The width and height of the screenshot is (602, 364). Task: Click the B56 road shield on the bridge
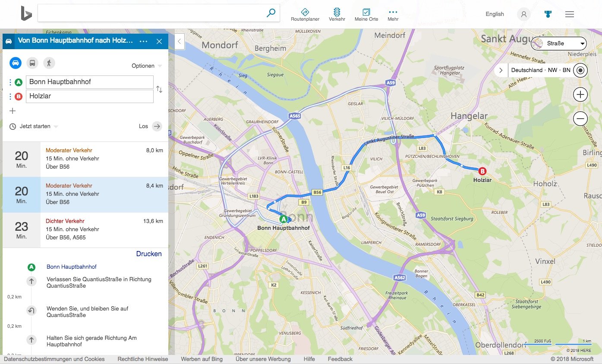click(x=317, y=192)
